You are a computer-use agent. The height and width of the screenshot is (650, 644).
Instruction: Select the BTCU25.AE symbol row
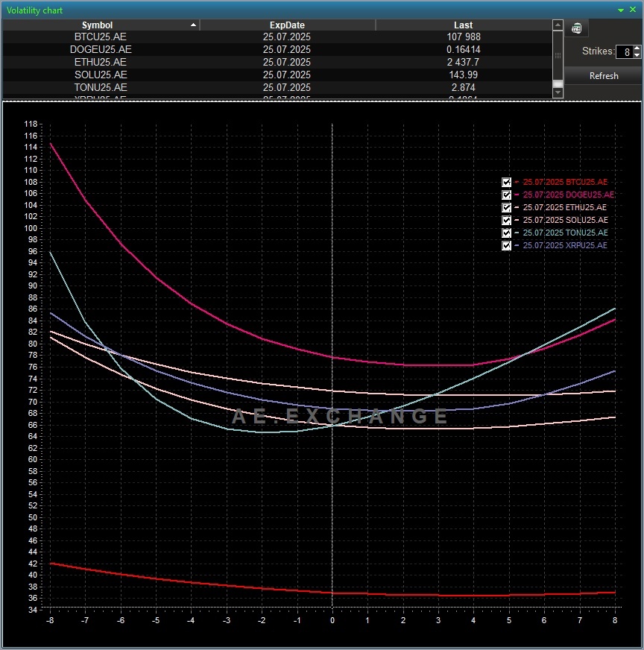tap(277, 37)
